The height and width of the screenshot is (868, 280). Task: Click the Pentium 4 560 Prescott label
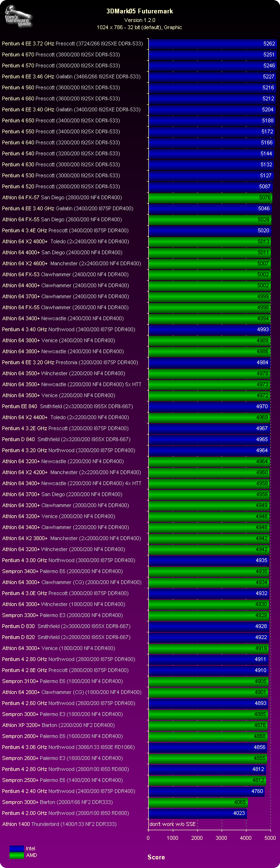pyautogui.click(x=61, y=87)
